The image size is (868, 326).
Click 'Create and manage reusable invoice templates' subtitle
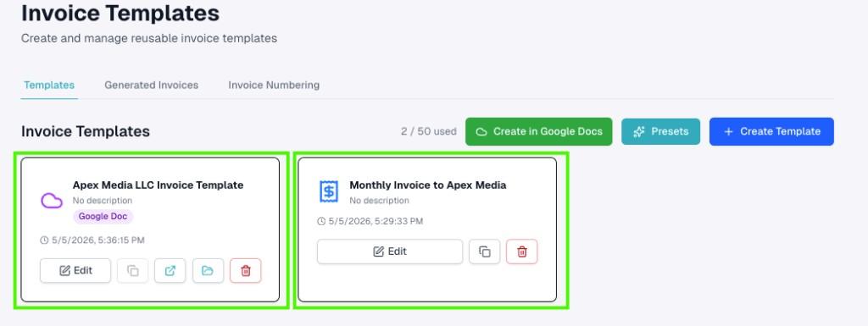[x=149, y=39]
